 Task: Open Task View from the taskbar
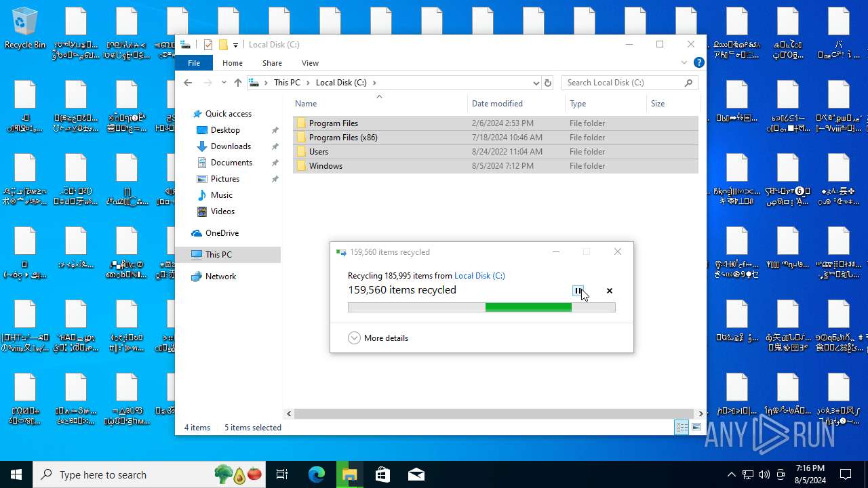pyautogui.click(x=282, y=474)
